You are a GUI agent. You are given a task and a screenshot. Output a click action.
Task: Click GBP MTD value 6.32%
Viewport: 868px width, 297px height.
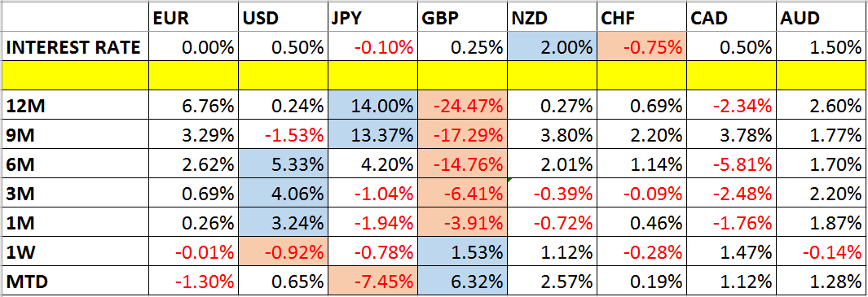coord(461,282)
